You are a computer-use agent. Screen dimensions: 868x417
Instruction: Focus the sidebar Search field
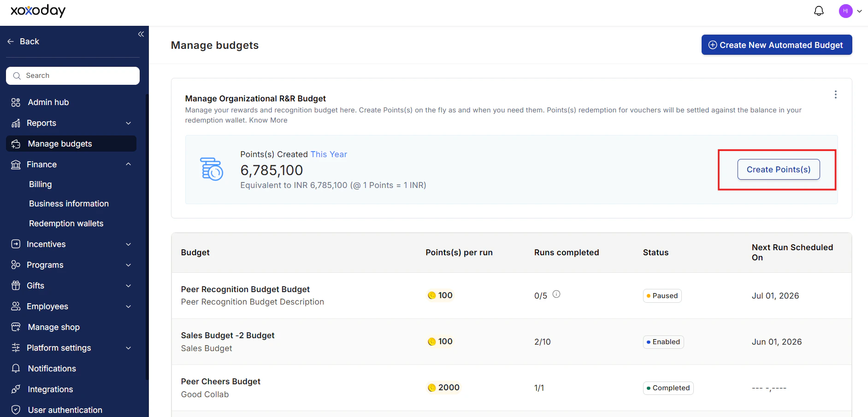[73, 76]
